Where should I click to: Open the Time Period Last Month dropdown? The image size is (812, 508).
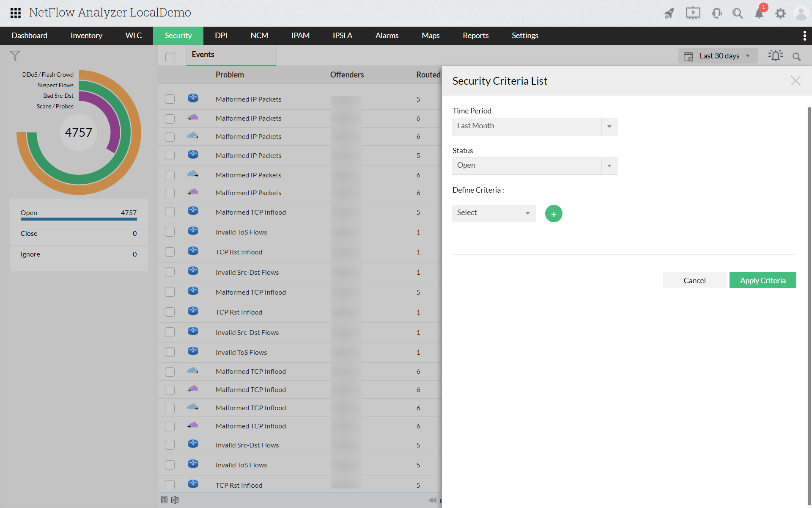click(x=535, y=126)
